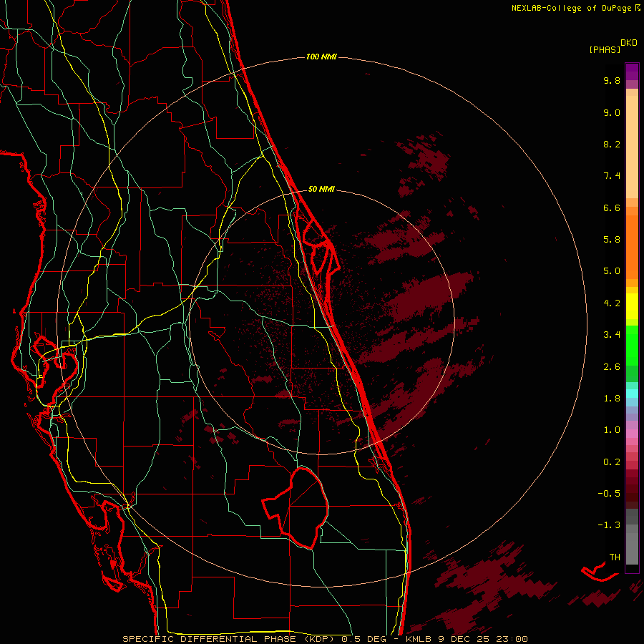Click the dark orange segment of color bar

coord(632,246)
